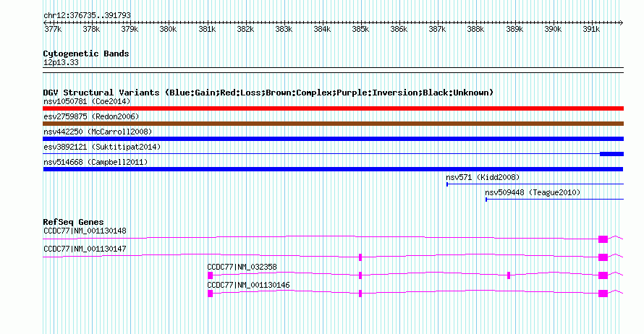This screenshot has width=644, height=334.
Task: Click the 386k ruler mark
Action: [399, 29]
